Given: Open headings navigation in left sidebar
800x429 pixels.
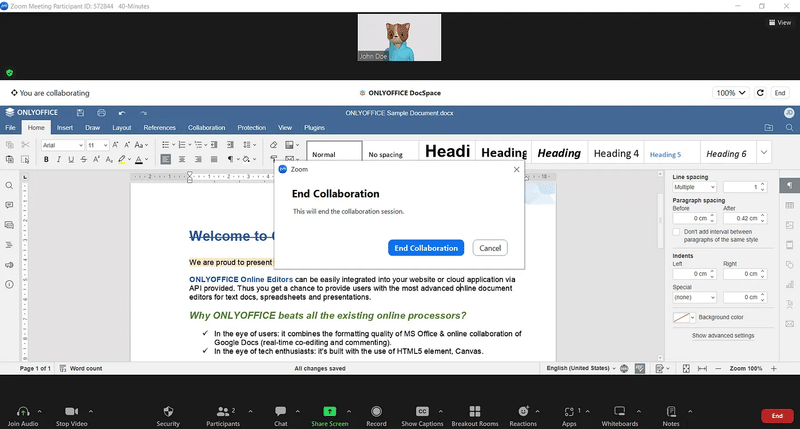Looking at the screenshot, I should (9, 245).
